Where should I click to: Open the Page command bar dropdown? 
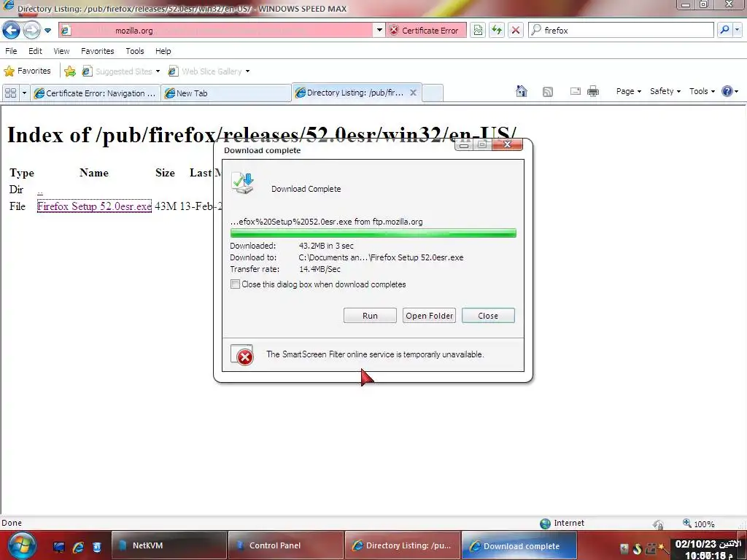pos(628,91)
